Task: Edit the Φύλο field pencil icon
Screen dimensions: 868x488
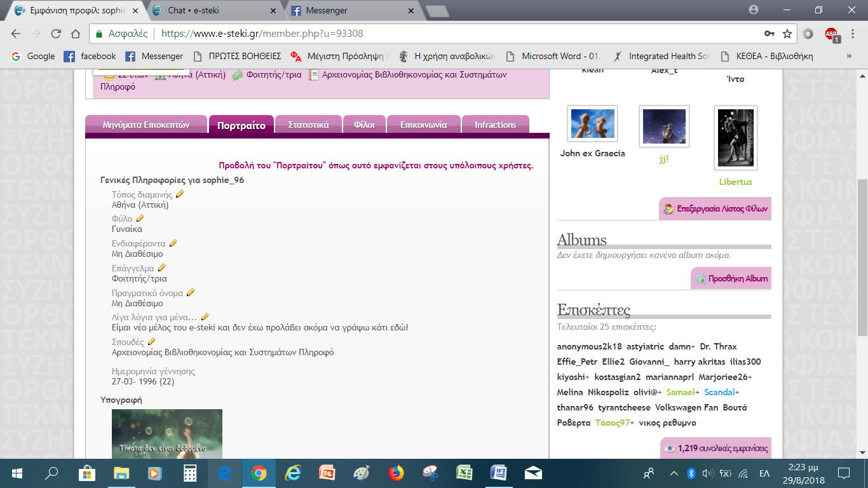Action: [x=140, y=218]
